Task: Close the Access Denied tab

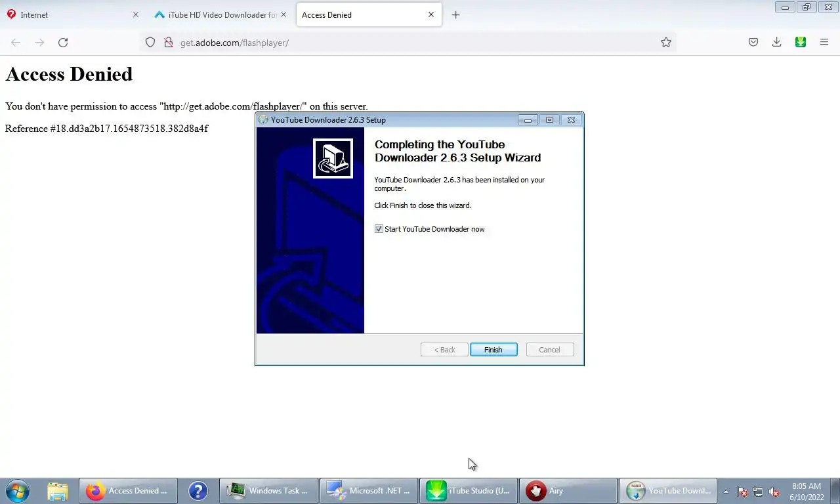Action: pyautogui.click(x=431, y=14)
